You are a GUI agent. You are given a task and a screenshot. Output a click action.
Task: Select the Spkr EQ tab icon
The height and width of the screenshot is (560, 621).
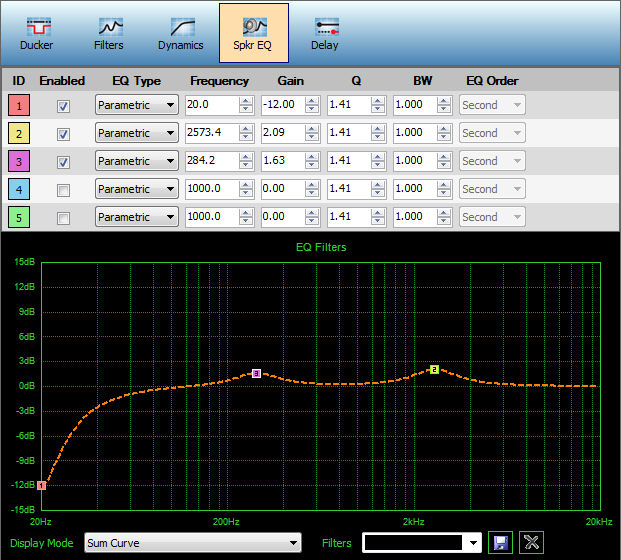253,33
